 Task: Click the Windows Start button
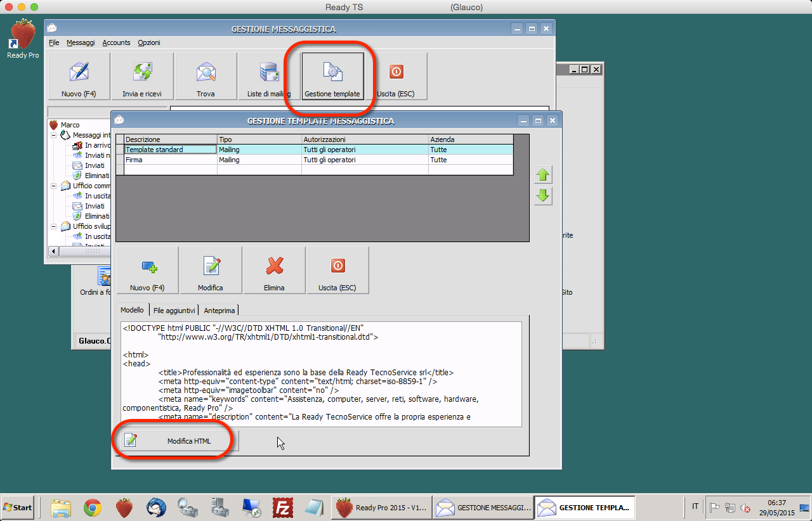tap(18, 508)
